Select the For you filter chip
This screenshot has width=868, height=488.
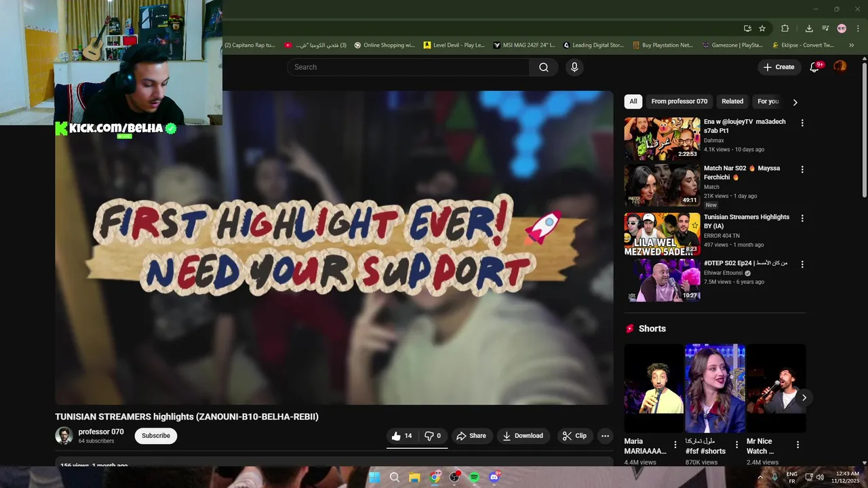click(768, 102)
